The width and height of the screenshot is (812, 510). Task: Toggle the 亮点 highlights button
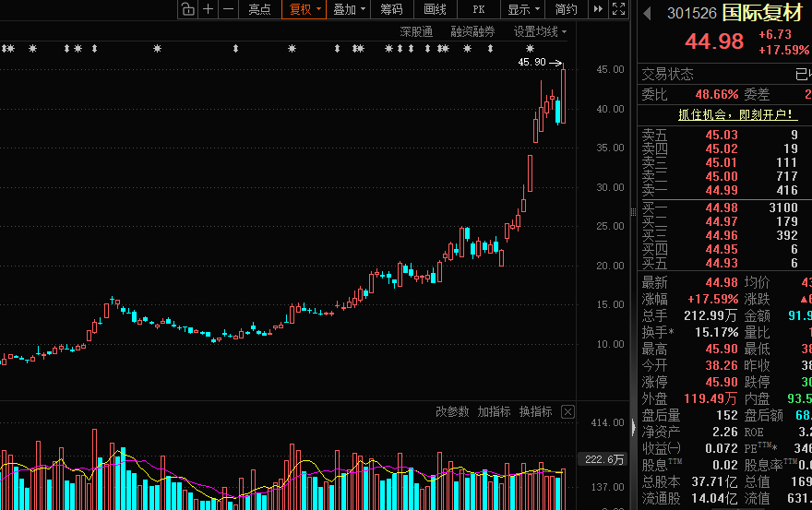pos(259,9)
